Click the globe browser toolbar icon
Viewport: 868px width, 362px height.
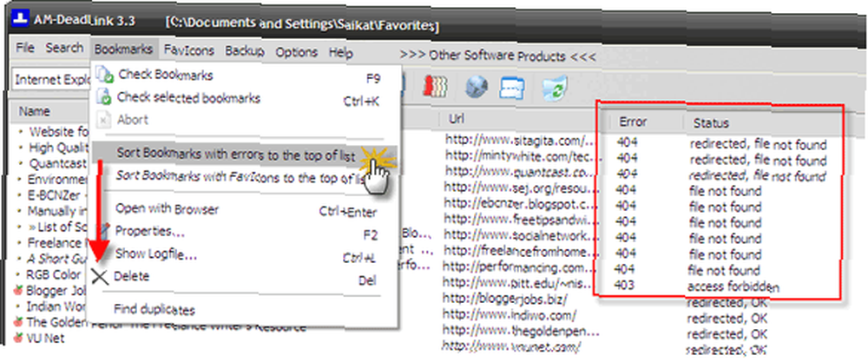(476, 88)
